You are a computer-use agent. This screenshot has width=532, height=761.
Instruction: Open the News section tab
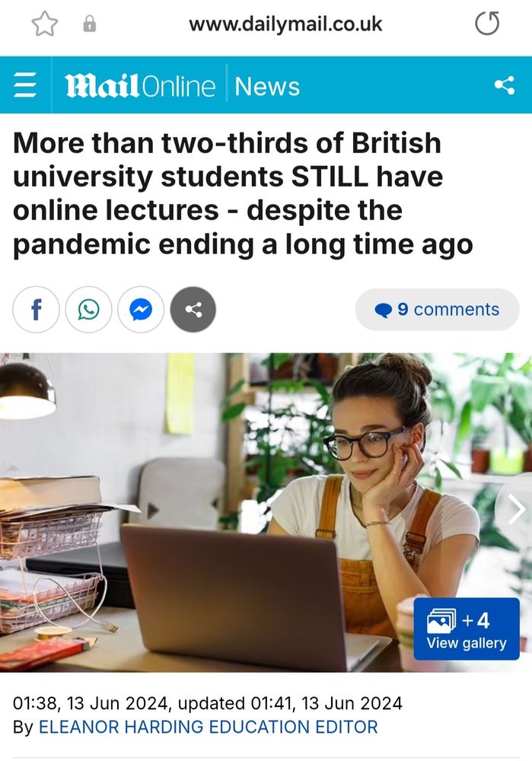[267, 87]
